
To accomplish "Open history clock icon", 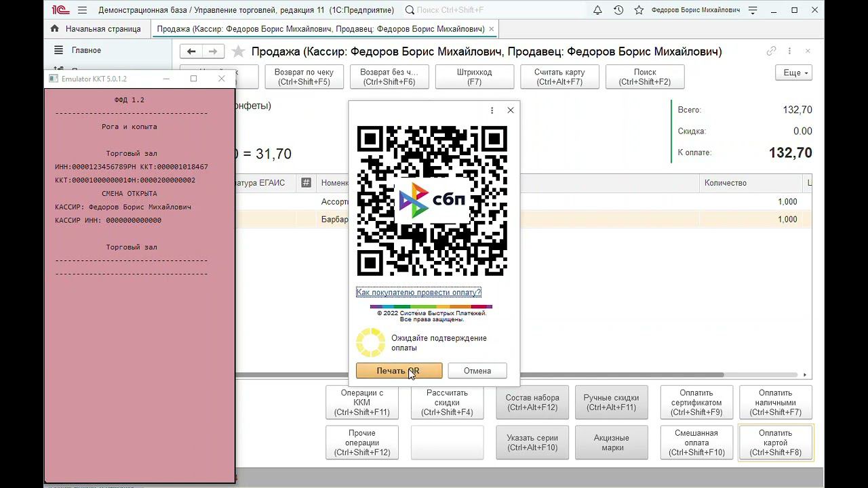I will coord(618,10).
